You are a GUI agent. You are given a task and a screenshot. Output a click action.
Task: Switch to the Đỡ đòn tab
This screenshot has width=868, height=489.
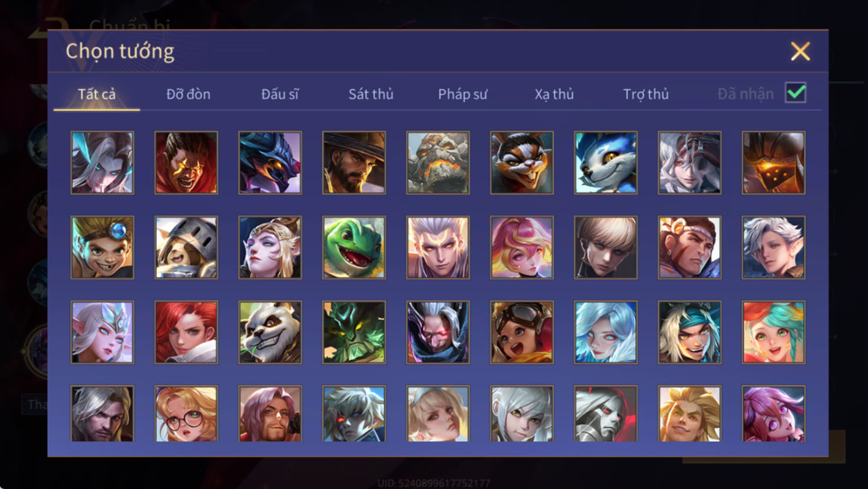tap(188, 94)
